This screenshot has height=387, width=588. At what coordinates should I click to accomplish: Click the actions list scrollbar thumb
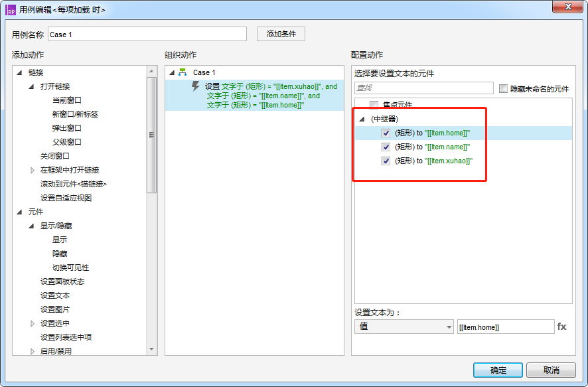[151, 135]
